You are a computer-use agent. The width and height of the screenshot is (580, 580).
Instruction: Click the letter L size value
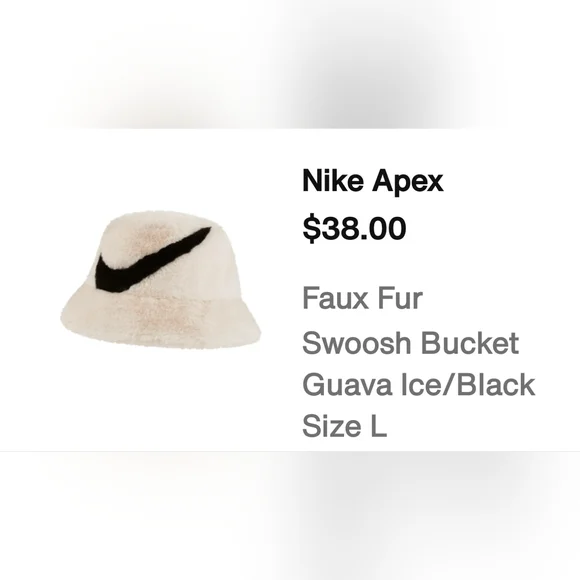(379, 426)
